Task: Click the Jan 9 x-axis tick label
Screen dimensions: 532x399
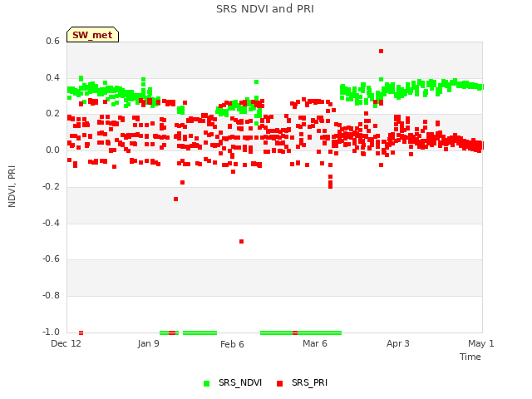Action: click(148, 343)
